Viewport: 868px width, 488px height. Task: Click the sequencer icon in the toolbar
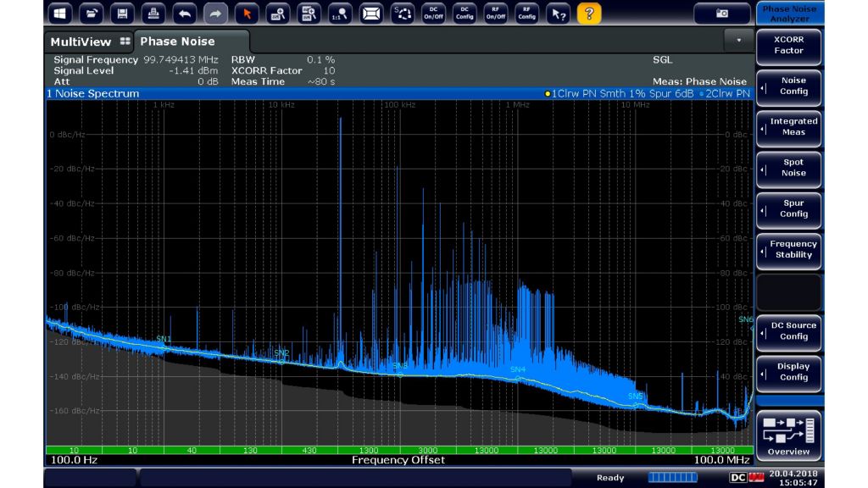pyautogui.click(x=403, y=14)
